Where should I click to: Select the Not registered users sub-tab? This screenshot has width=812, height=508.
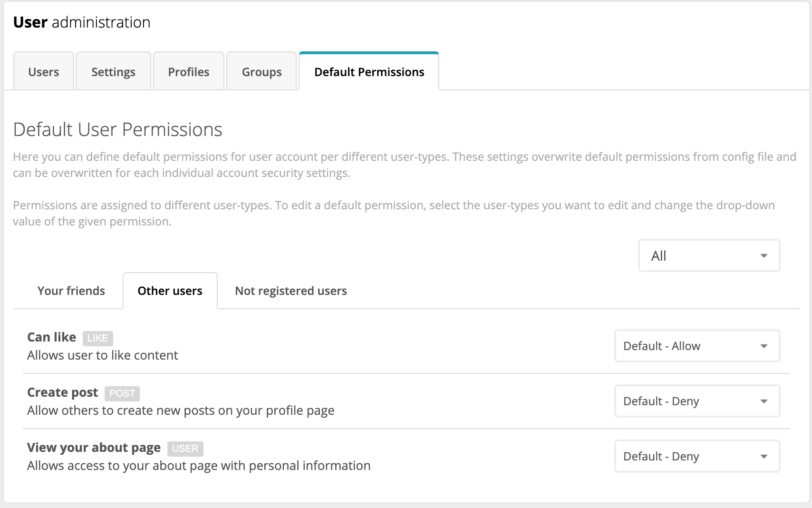coord(290,291)
